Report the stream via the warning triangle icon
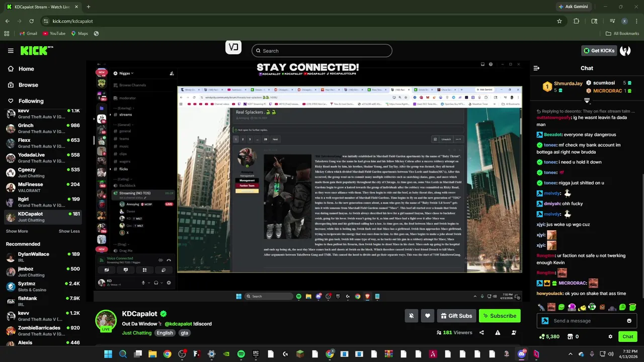This screenshot has width=644, height=362. pos(498,332)
